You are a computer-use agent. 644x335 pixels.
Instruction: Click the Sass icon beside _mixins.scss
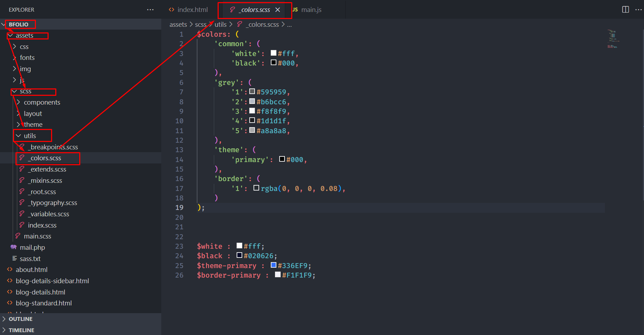(x=22, y=180)
